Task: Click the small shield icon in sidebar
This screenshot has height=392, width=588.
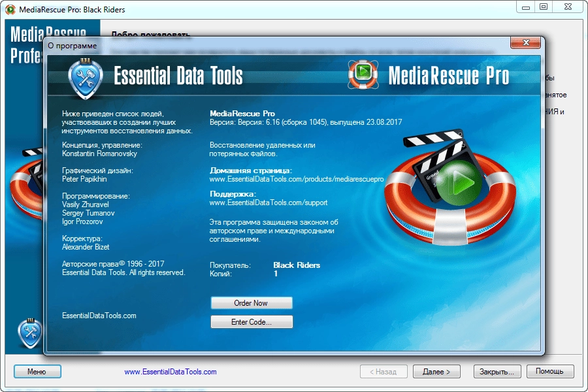Action: click(30, 333)
